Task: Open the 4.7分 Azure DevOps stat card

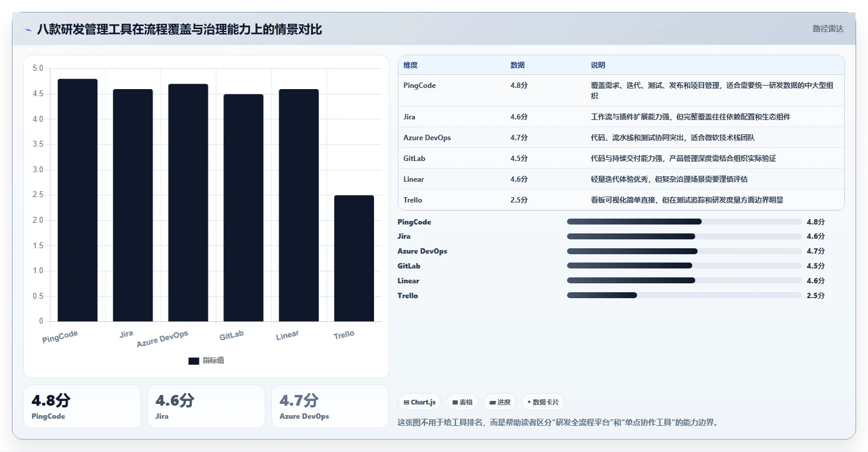Action: pyautogui.click(x=330, y=406)
